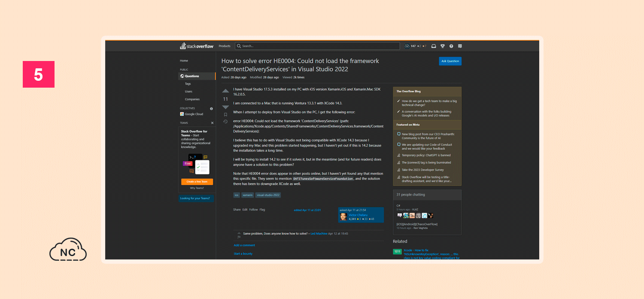The width and height of the screenshot is (644, 299).
Task: Focus the Search field
Action: (x=317, y=46)
